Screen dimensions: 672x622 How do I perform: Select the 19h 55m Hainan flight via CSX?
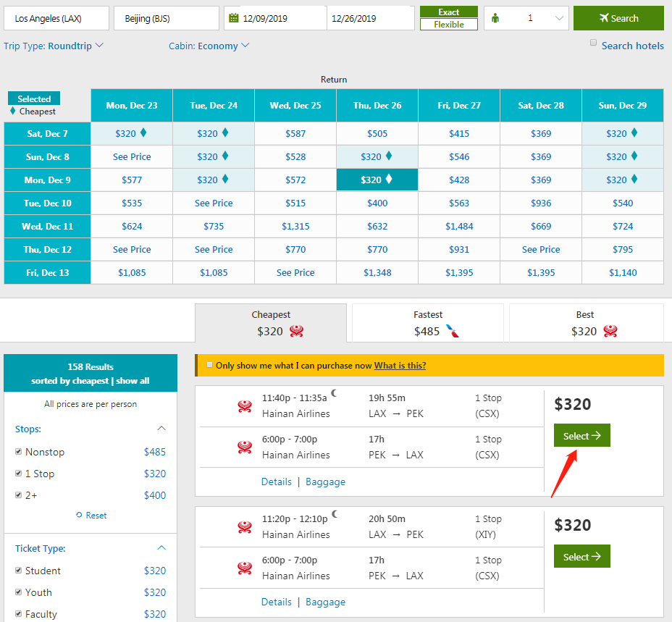(x=582, y=435)
